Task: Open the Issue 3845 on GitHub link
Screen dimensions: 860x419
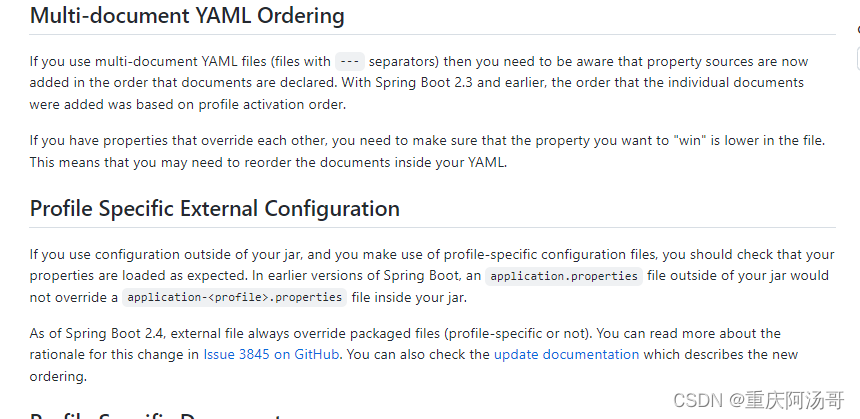Action: (x=271, y=354)
